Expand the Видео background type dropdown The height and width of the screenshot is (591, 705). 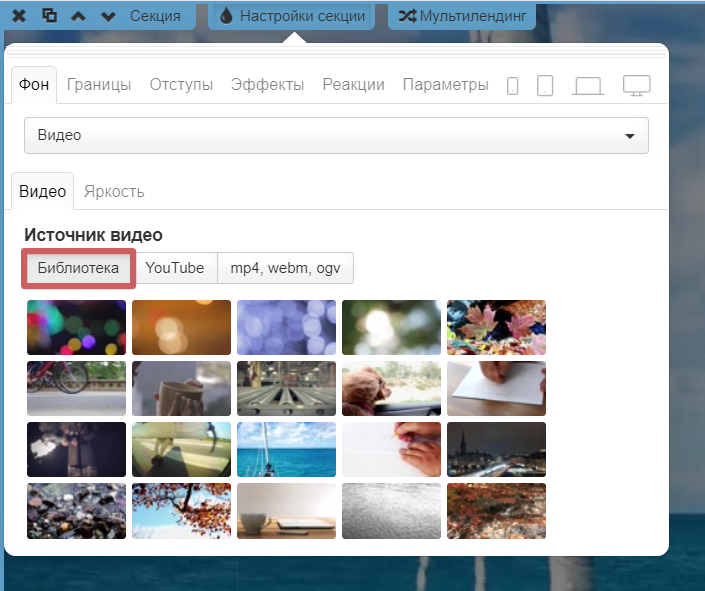coord(336,135)
